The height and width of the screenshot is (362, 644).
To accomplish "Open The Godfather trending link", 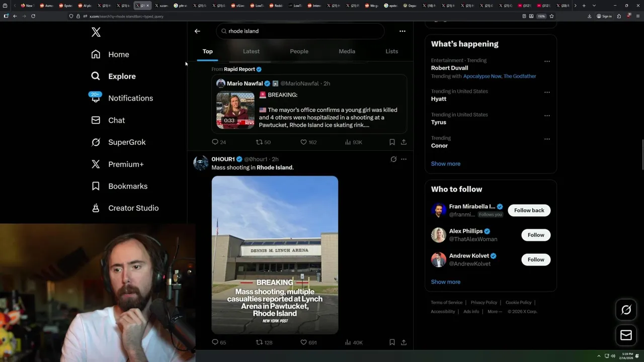I will pyautogui.click(x=520, y=76).
